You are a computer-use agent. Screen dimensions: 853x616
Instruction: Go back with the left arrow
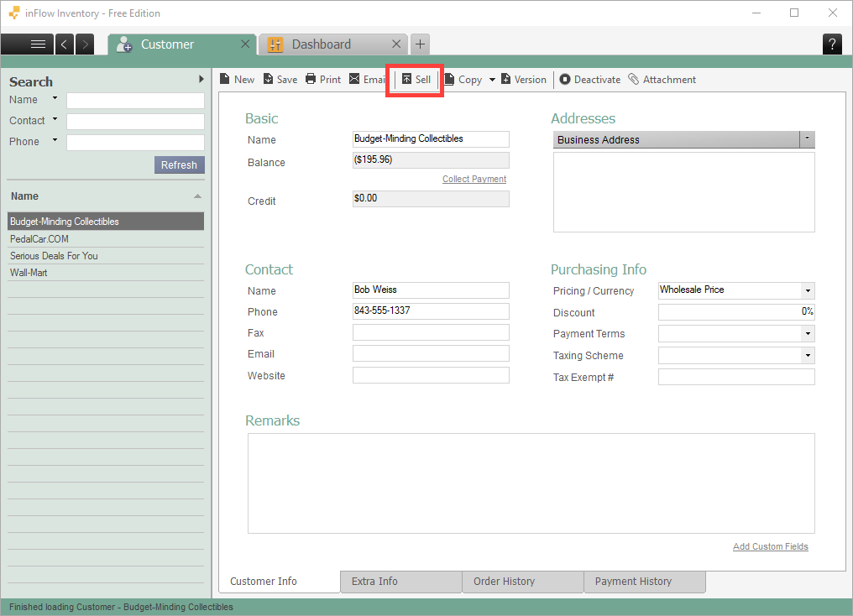64,44
